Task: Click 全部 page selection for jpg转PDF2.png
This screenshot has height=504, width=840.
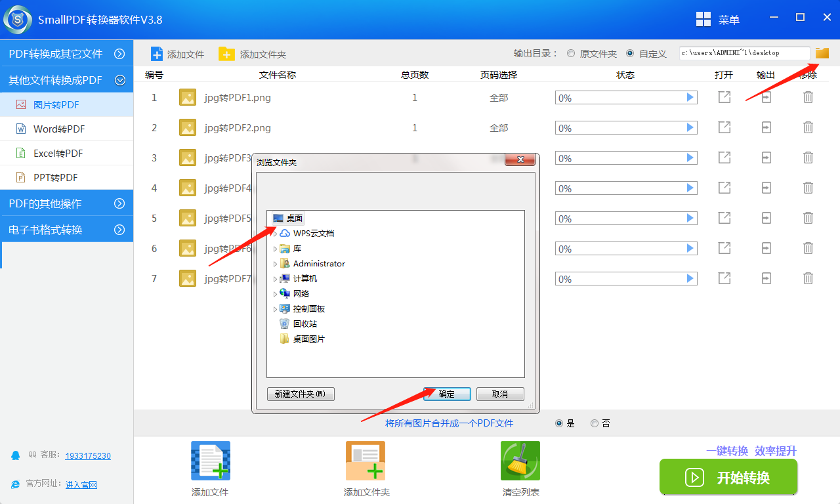Action: 499,128
